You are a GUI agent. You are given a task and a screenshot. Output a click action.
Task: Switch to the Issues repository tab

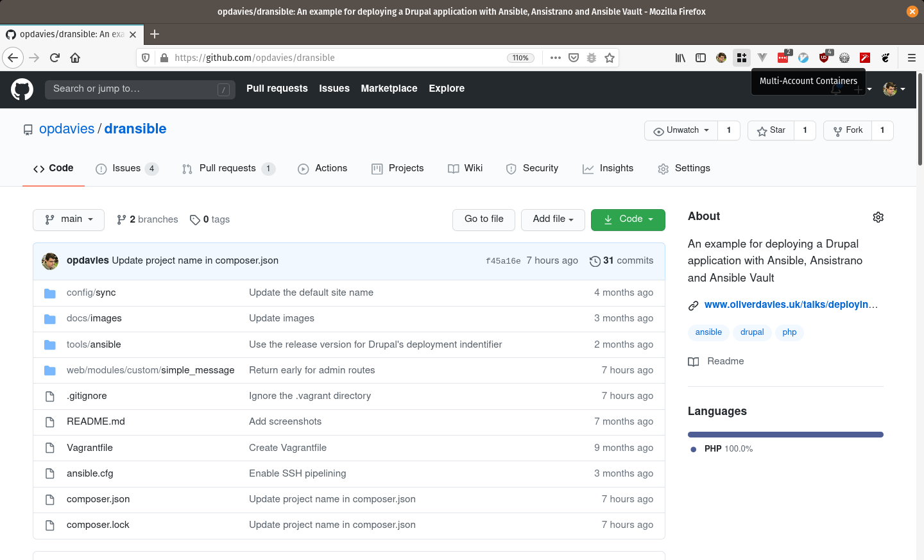click(126, 168)
